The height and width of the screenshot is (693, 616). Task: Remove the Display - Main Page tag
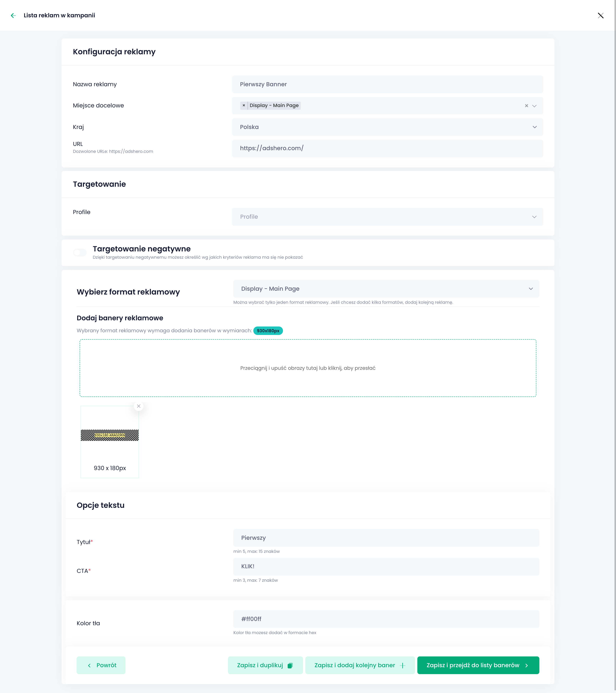[x=244, y=105]
